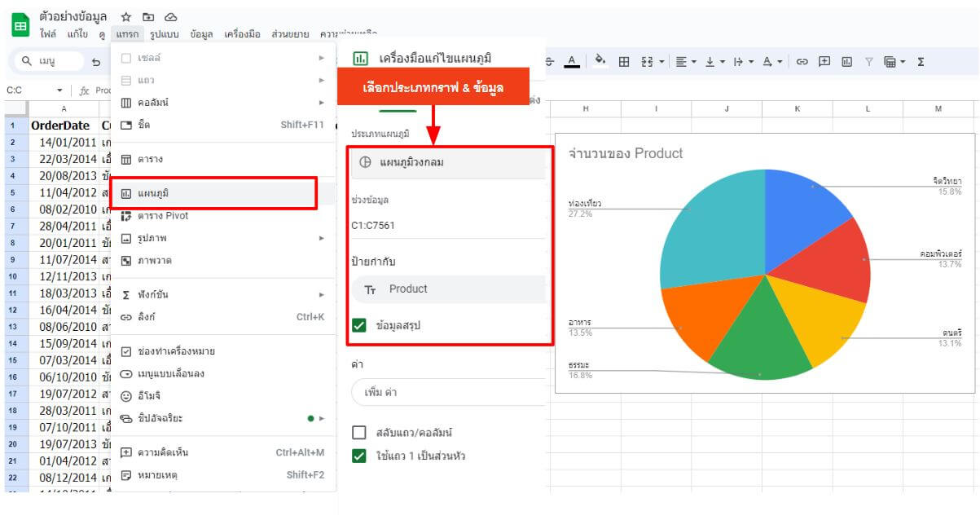Open the text color tool
The width and height of the screenshot is (980, 520).
[571, 61]
